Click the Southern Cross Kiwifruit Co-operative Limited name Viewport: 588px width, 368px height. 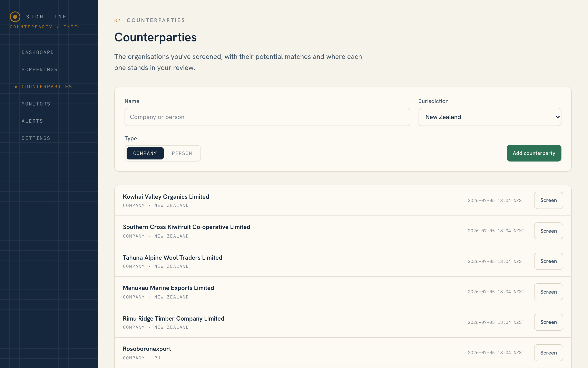pyautogui.click(x=186, y=227)
